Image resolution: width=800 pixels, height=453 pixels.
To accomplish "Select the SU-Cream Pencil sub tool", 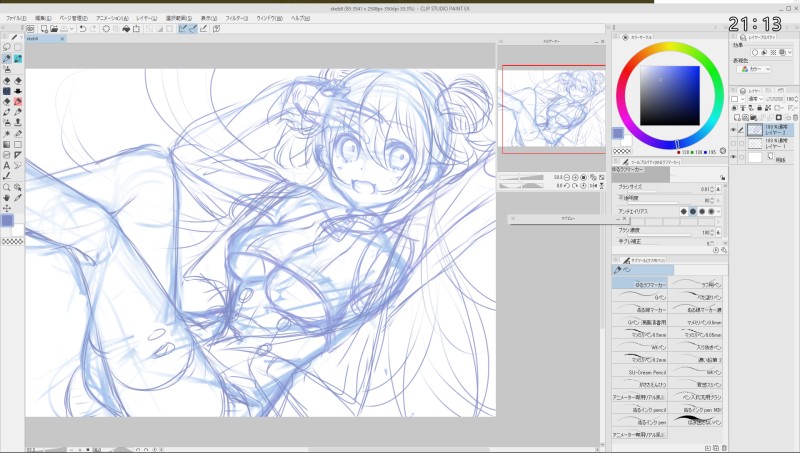I will point(639,372).
